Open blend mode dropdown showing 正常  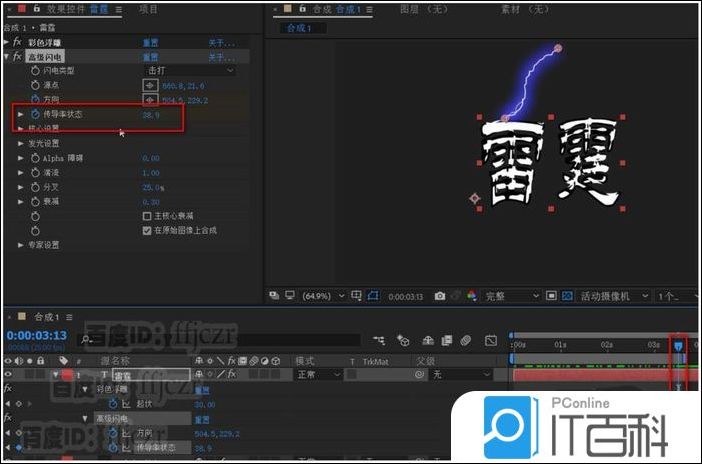point(318,374)
